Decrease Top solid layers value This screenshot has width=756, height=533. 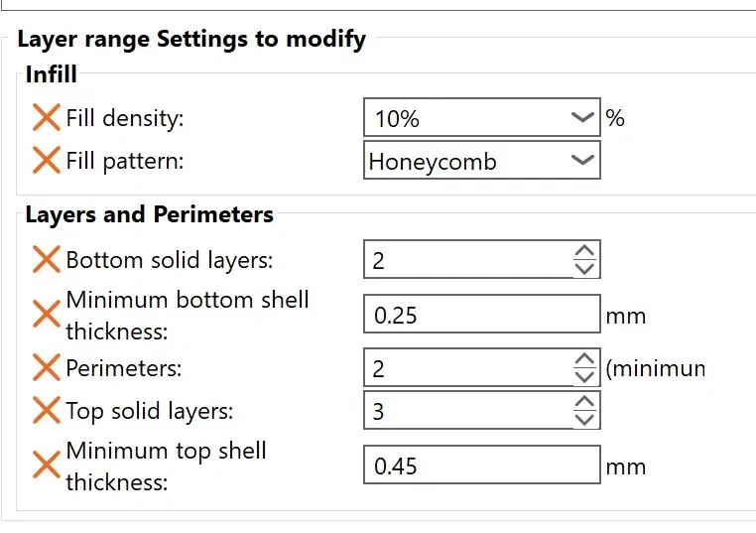[x=585, y=419]
